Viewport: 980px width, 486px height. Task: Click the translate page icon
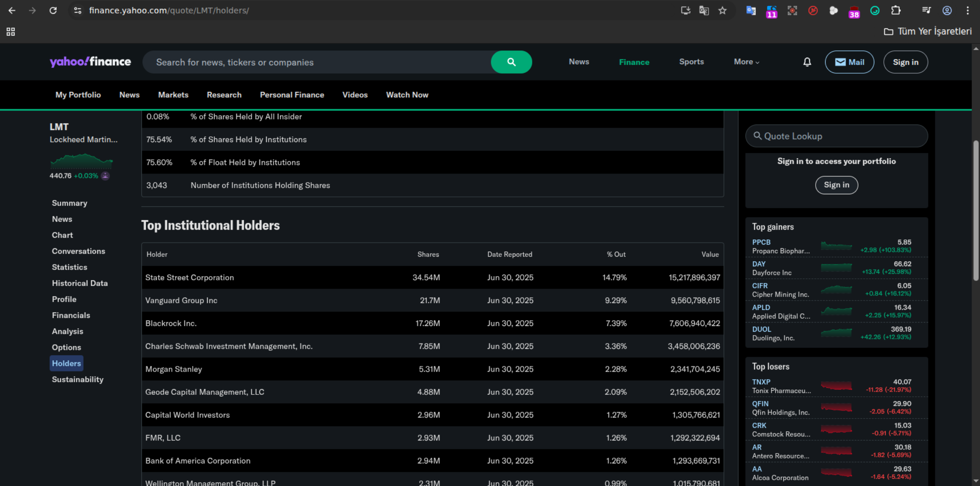(704, 10)
